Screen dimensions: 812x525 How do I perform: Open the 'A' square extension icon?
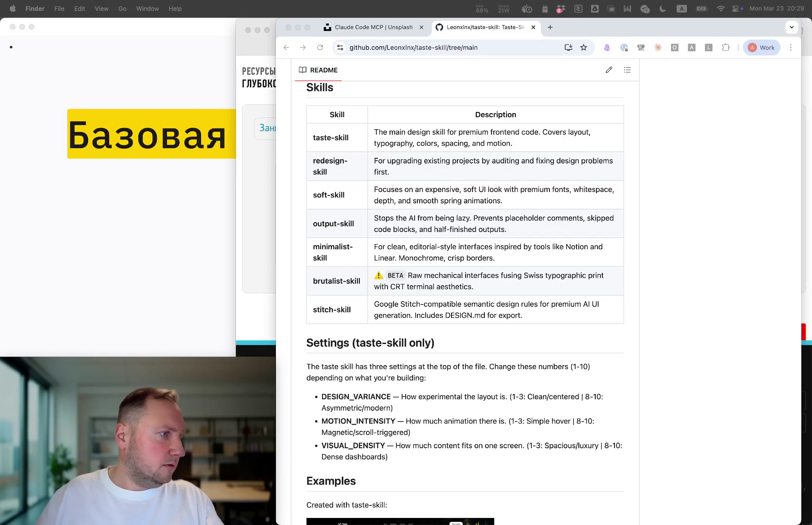tap(692, 47)
